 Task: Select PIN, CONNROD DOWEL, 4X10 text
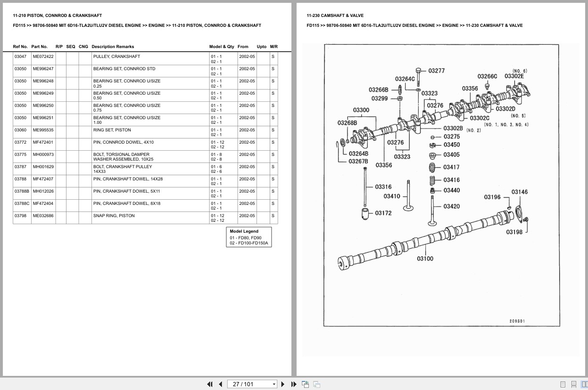(x=123, y=142)
